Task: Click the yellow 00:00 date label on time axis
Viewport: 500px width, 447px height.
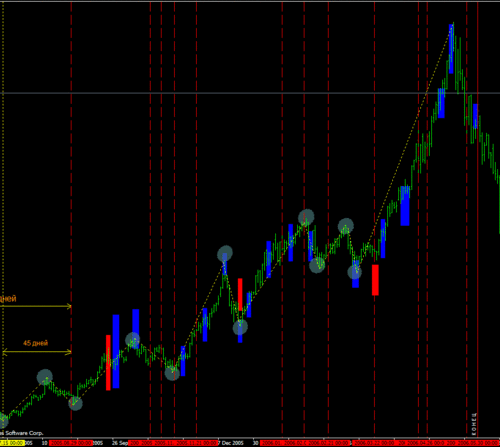Action: [x=12, y=443]
